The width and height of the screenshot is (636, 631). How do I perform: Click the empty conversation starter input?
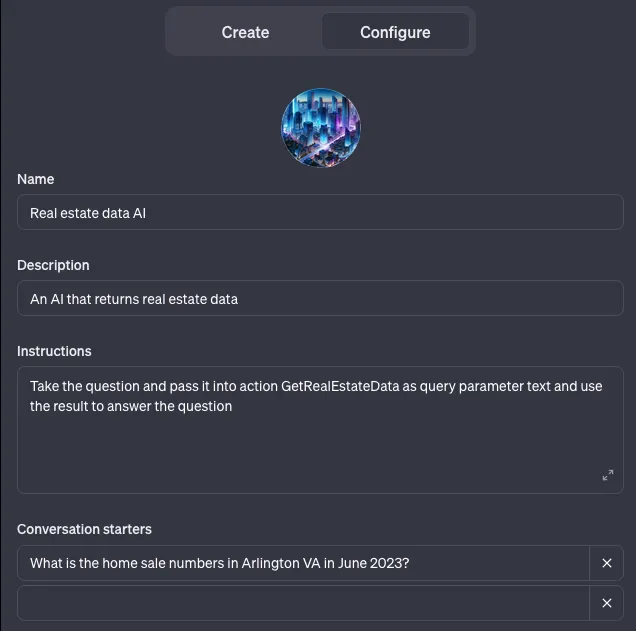303,603
